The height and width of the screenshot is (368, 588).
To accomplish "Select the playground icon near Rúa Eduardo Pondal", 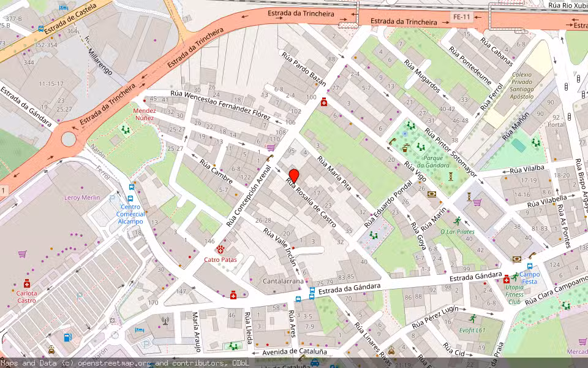I will click(x=373, y=235).
